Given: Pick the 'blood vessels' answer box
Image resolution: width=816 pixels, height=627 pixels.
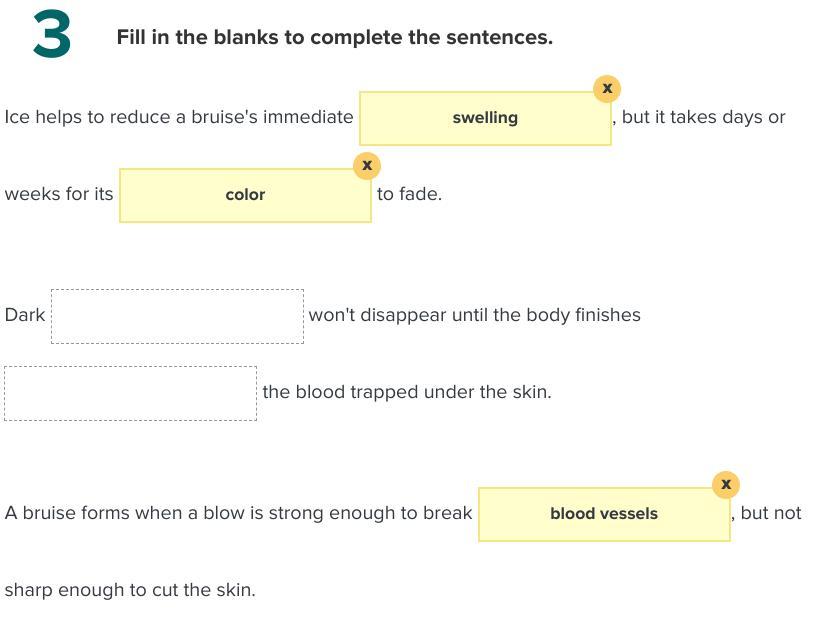Looking at the screenshot, I should [604, 514].
